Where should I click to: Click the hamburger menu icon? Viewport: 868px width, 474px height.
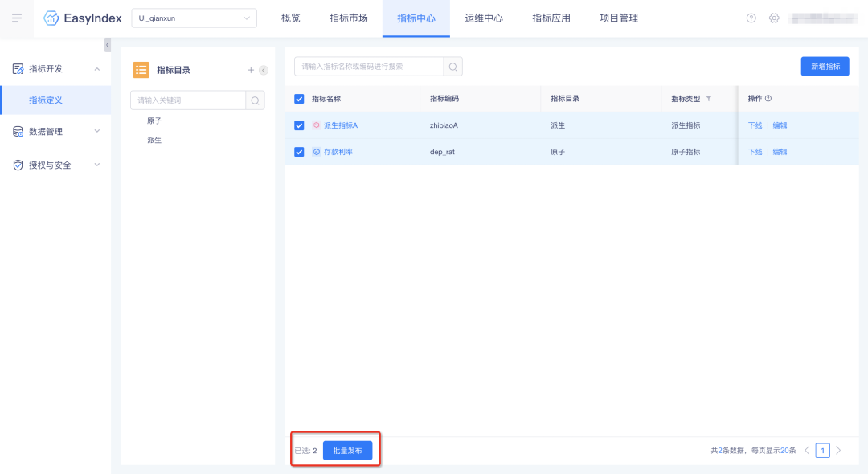(x=17, y=18)
